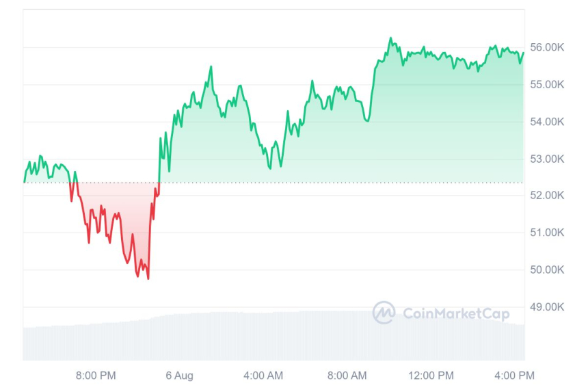The image size is (588, 392).
Task: Select the 4:00 PM time label
Action: (x=514, y=375)
